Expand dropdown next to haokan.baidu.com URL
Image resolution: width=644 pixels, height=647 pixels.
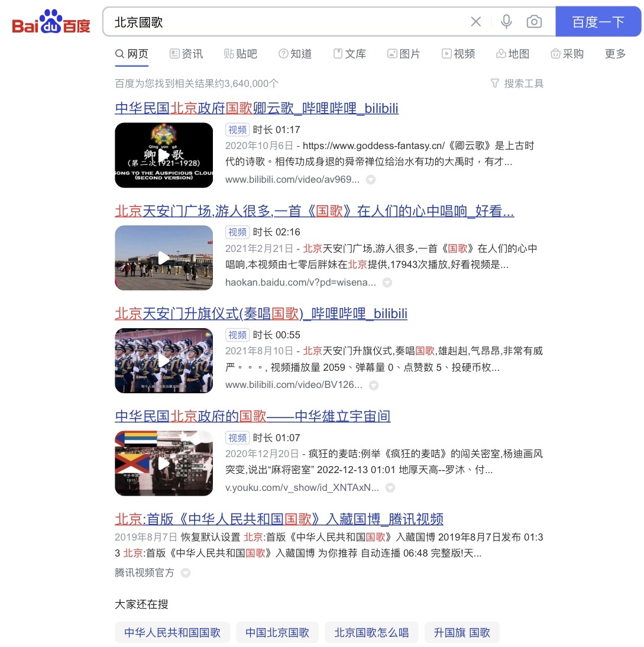(387, 283)
